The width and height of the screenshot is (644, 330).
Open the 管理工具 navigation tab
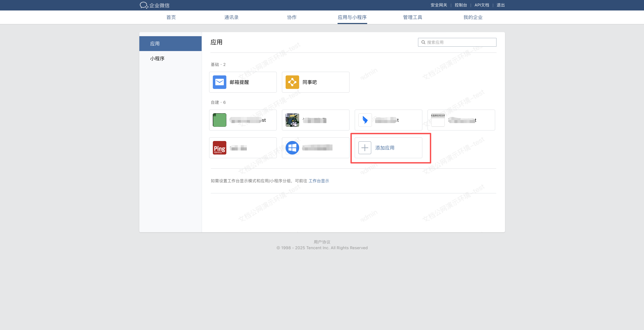(413, 17)
